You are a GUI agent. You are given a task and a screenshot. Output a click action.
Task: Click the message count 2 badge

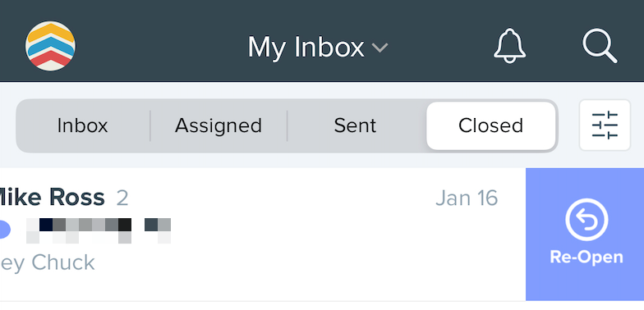coord(122,198)
